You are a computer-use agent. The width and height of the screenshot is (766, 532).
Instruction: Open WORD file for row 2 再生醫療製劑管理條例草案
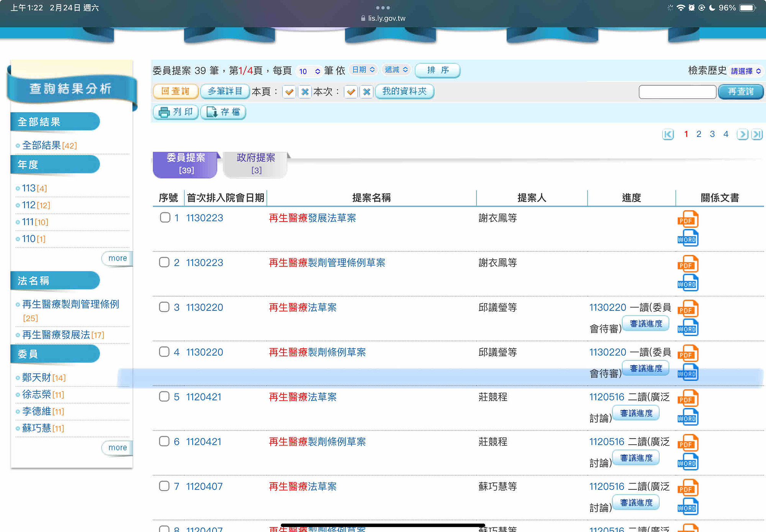tap(688, 283)
